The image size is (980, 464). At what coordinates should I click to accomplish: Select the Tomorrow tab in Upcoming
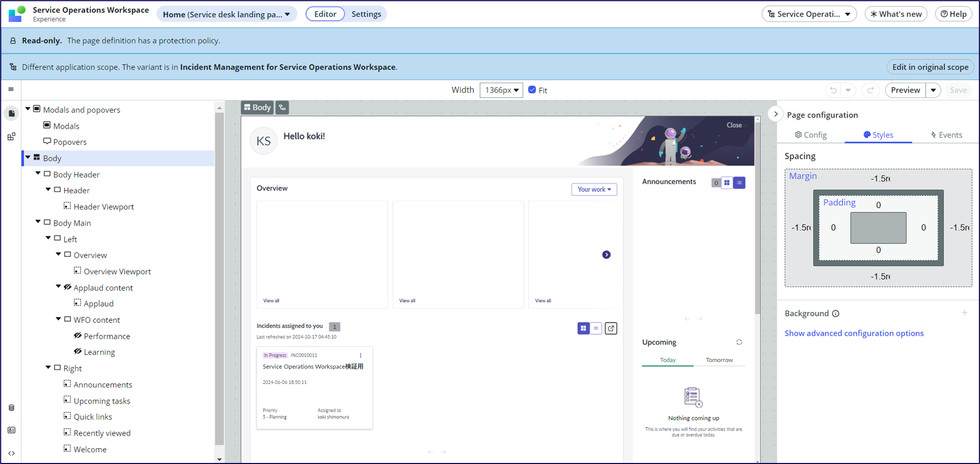719,360
